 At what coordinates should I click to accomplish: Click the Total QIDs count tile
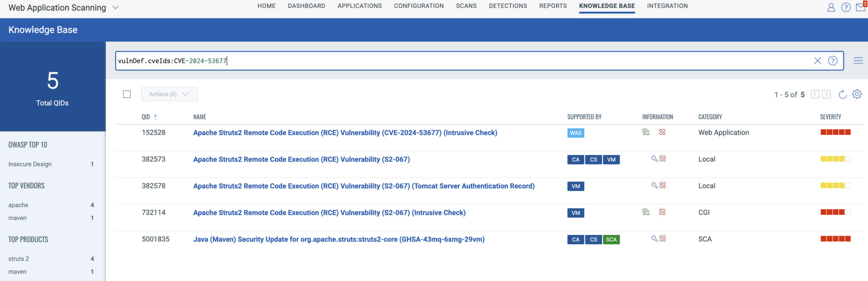point(53,86)
